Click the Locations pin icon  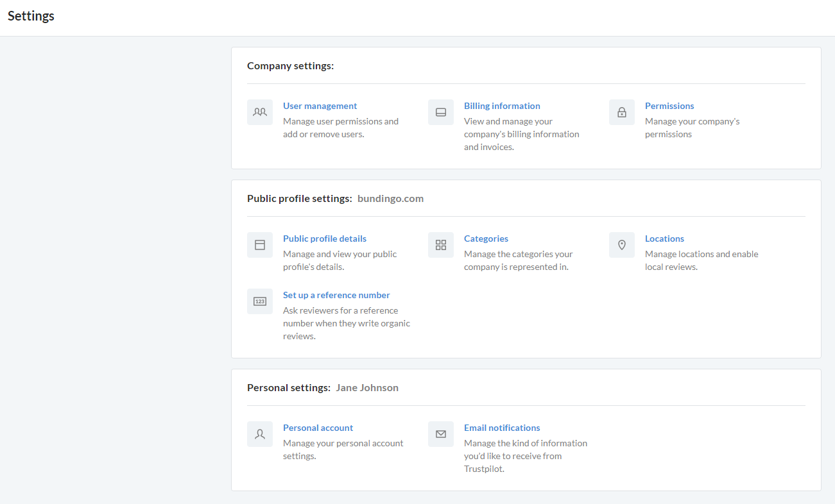pos(622,245)
